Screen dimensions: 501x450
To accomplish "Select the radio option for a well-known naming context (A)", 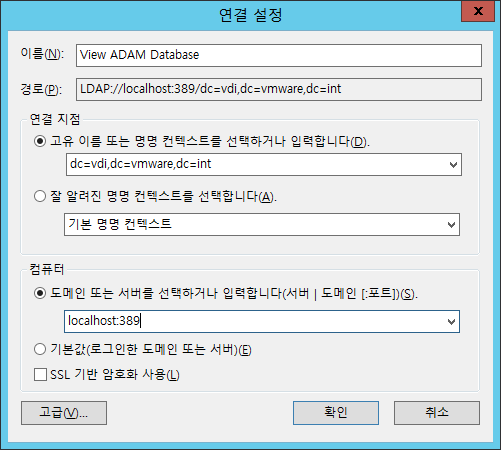I will click(40, 196).
